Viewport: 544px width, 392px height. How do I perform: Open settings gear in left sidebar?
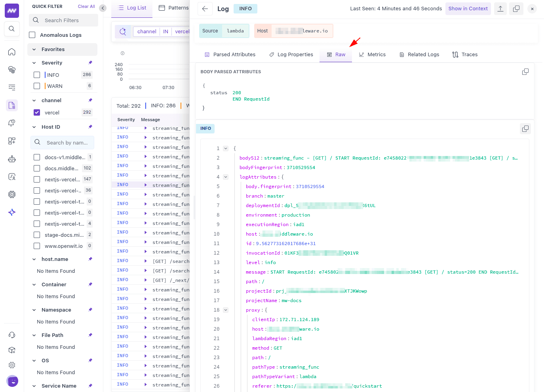point(12,365)
